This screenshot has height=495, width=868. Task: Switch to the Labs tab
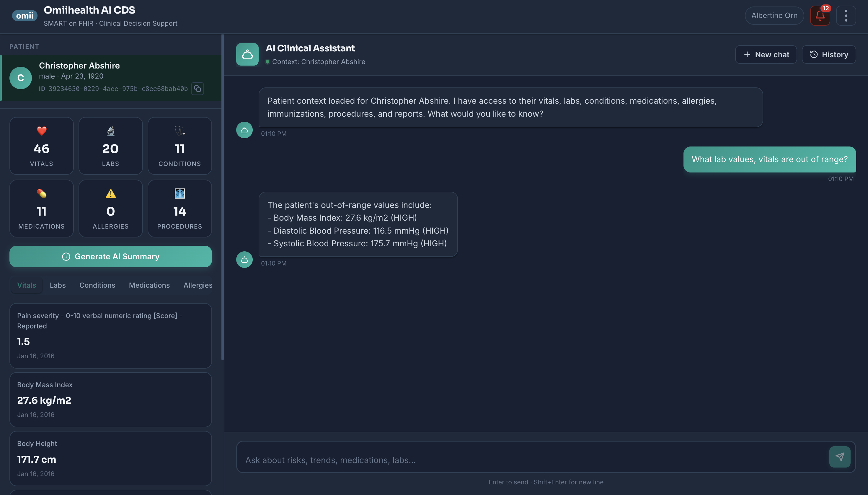[x=58, y=285]
